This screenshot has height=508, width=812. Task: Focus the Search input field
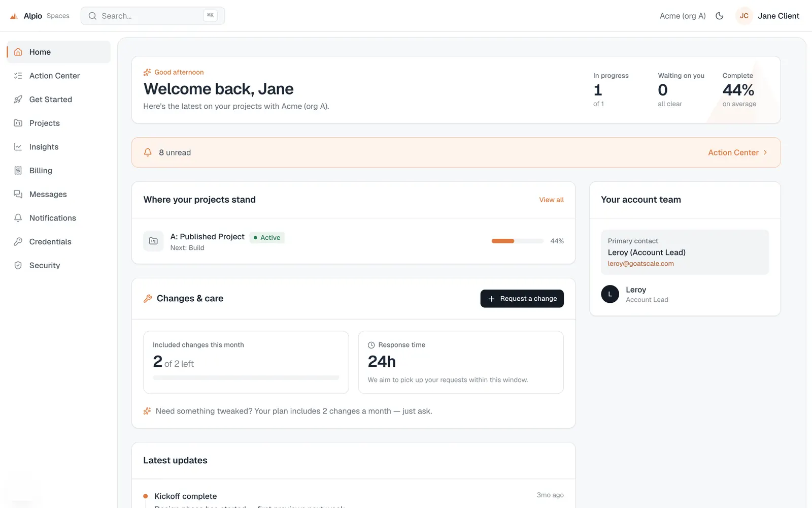pyautogui.click(x=153, y=16)
